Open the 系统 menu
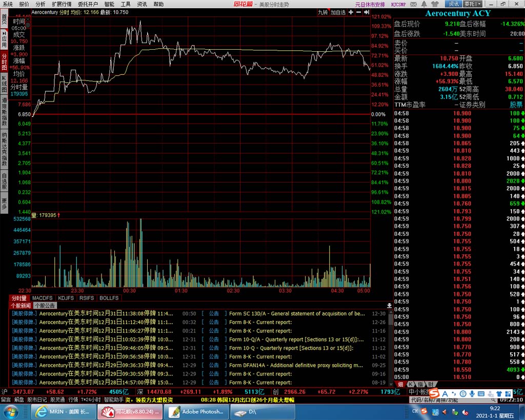525x420 pixels. click(x=7, y=4)
